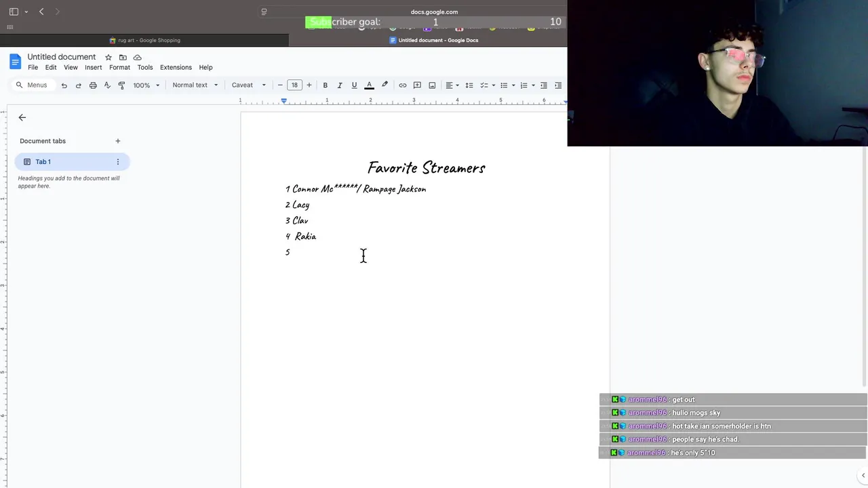Switch to the rug art Google Shopping tab
Screen dimensions: 868x488
144,40
